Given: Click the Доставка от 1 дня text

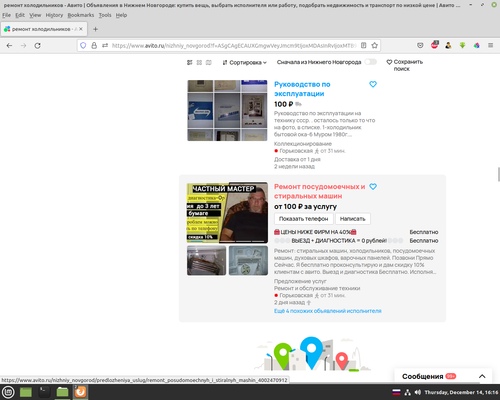Looking at the screenshot, I should (297, 159).
